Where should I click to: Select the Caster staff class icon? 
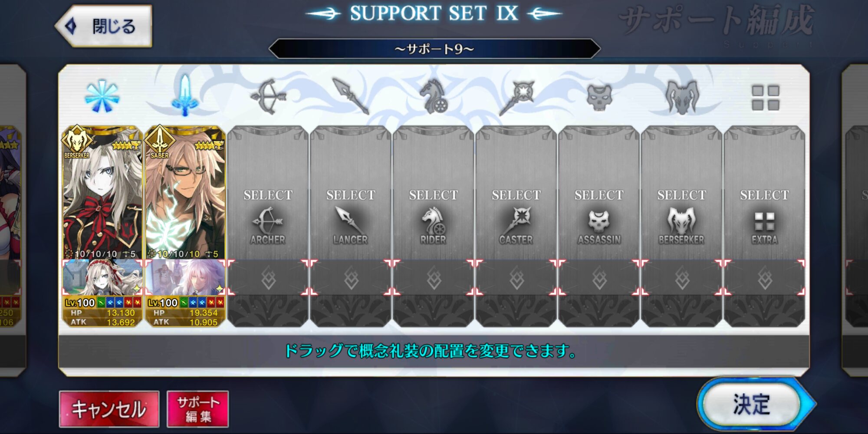(x=516, y=97)
